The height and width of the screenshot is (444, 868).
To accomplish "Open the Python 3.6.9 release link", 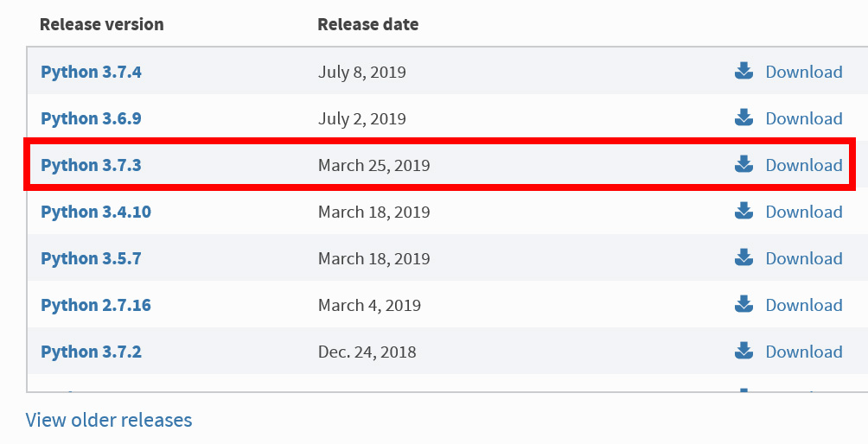I will pos(92,118).
